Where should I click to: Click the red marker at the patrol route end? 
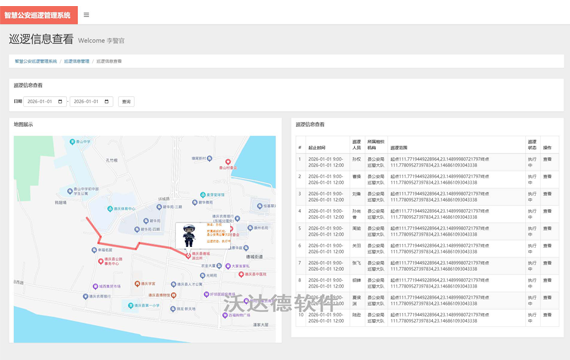188,256
